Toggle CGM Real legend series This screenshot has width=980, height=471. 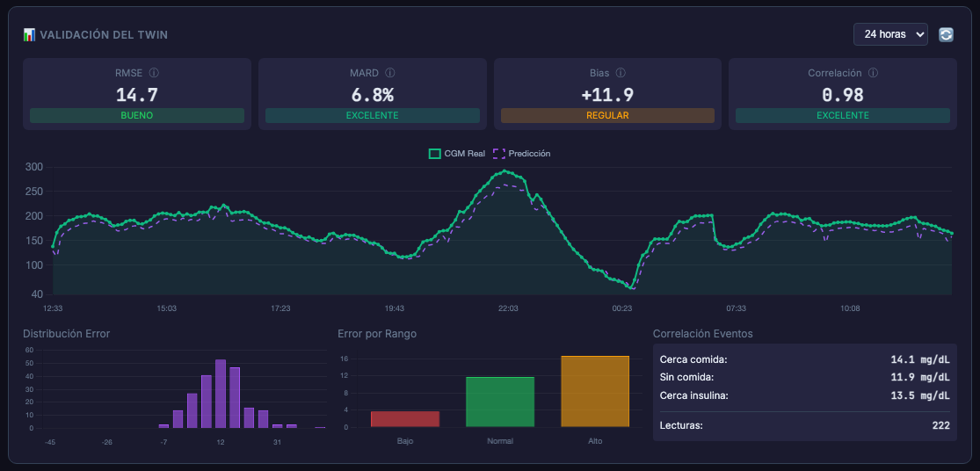457,153
